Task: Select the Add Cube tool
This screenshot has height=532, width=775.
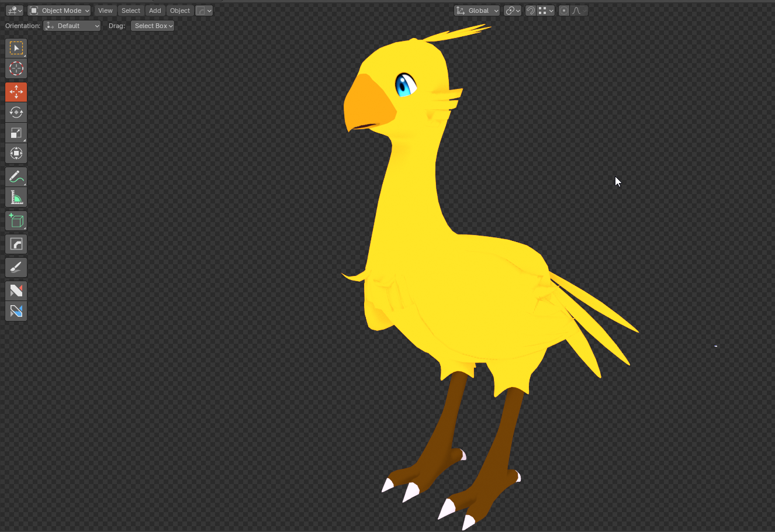Action: [x=16, y=220]
